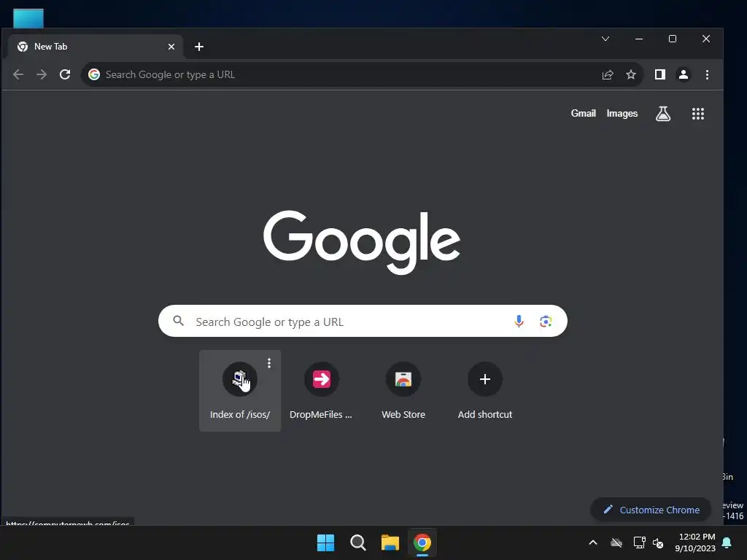Go back using the back arrow

click(18, 74)
